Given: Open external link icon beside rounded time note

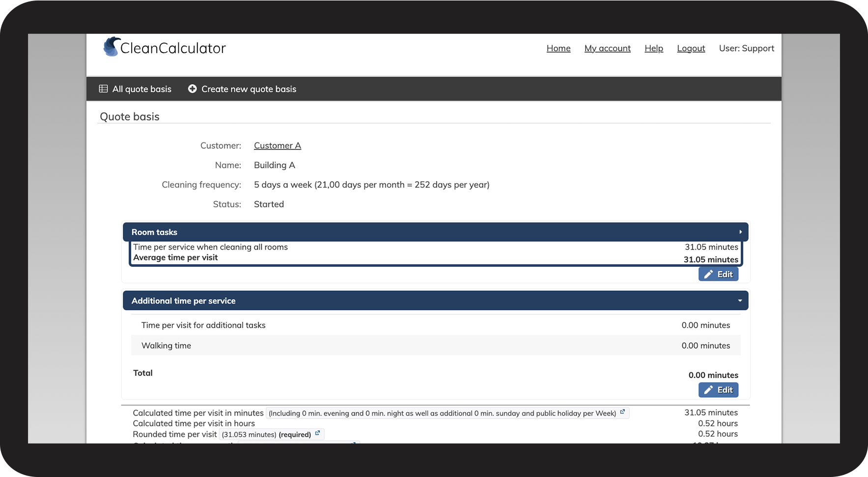Looking at the screenshot, I should pos(317,433).
